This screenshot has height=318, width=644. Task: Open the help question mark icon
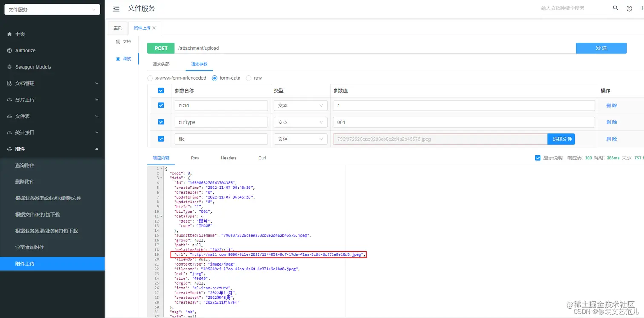point(629,9)
